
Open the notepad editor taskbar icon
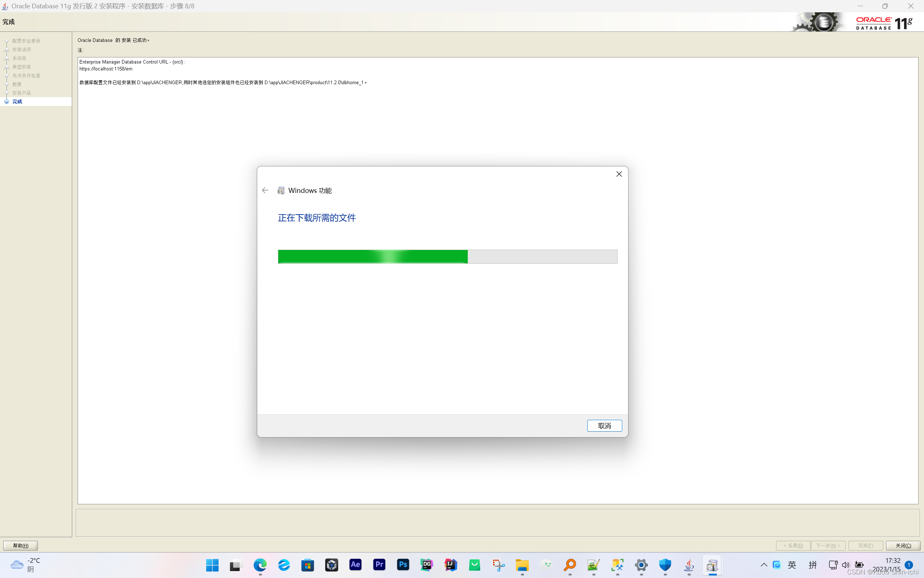click(x=594, y=565)
